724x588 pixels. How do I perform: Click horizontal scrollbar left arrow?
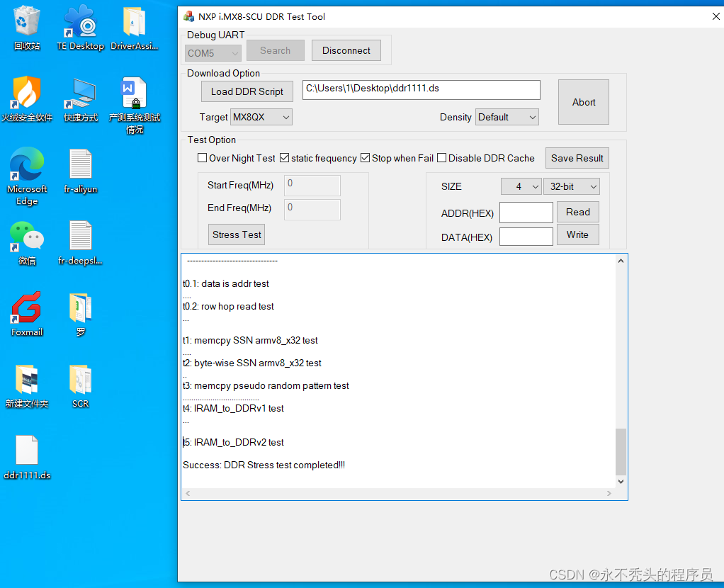[188, 493]
